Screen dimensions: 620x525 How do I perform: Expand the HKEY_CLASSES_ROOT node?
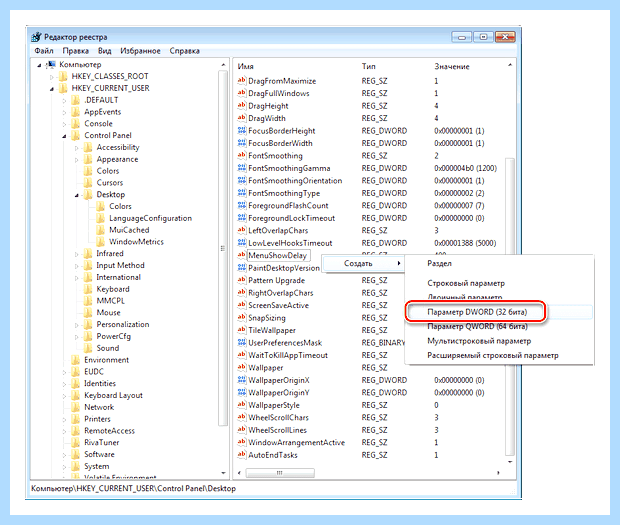[x=52, y=77]
